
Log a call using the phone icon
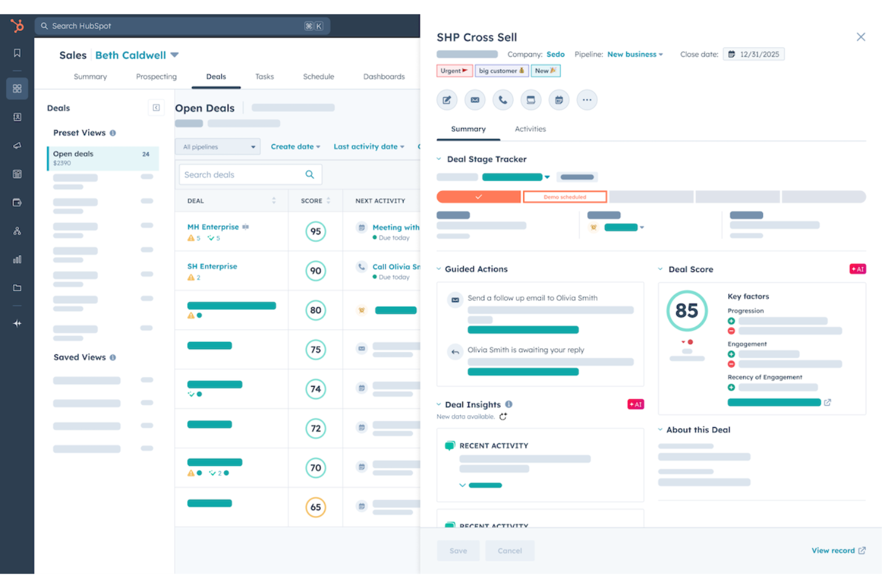502,99
